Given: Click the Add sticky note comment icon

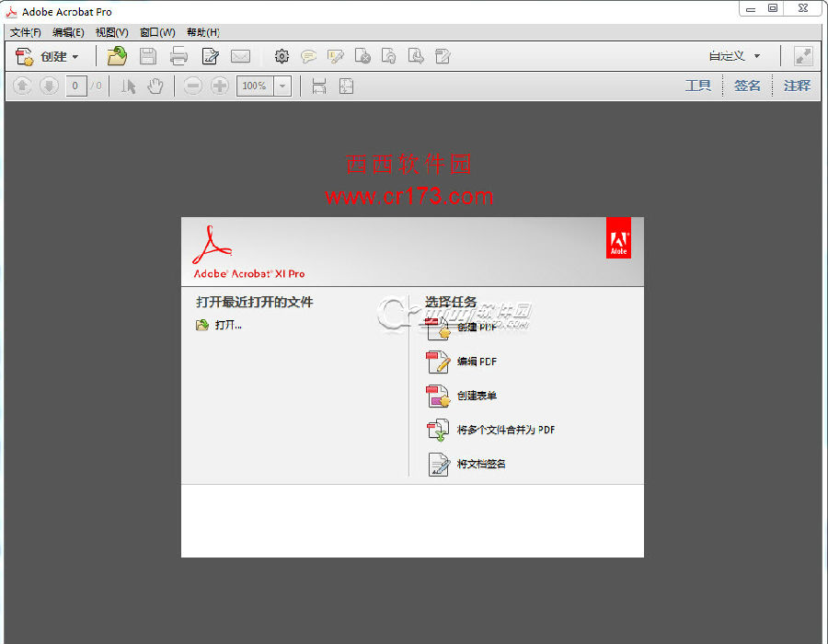Looking at the screenshot, I should point(308,56).
